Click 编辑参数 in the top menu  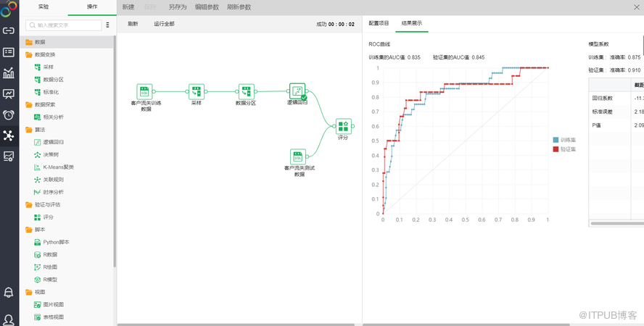207,7
